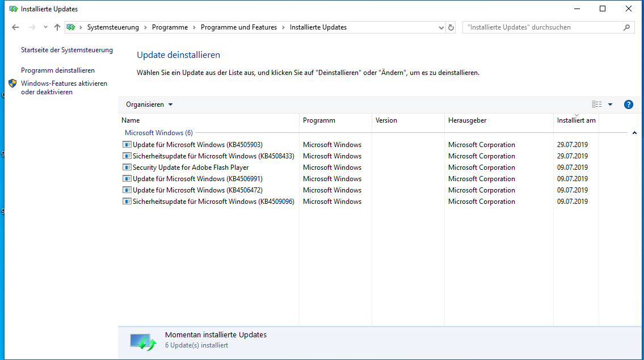Viewport: 644px width, 360px height.
Task: Click the icon of update KB4505903
Action: click(127, 145)
